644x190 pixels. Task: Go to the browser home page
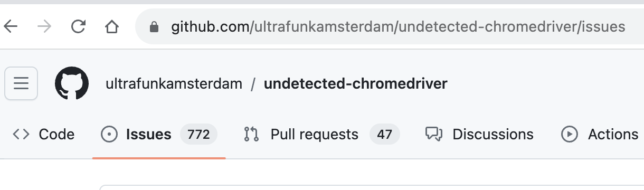[x=112, y=26]
